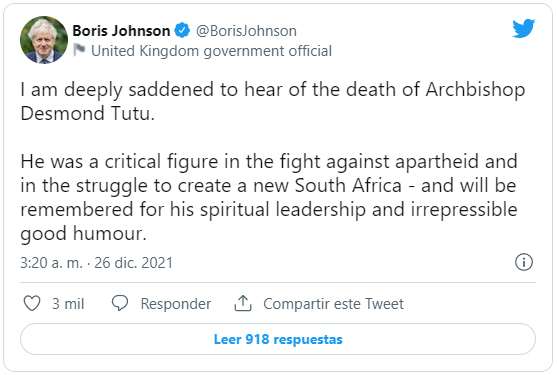
Task: Click the United Kingdom government official label
Action: 211,51
